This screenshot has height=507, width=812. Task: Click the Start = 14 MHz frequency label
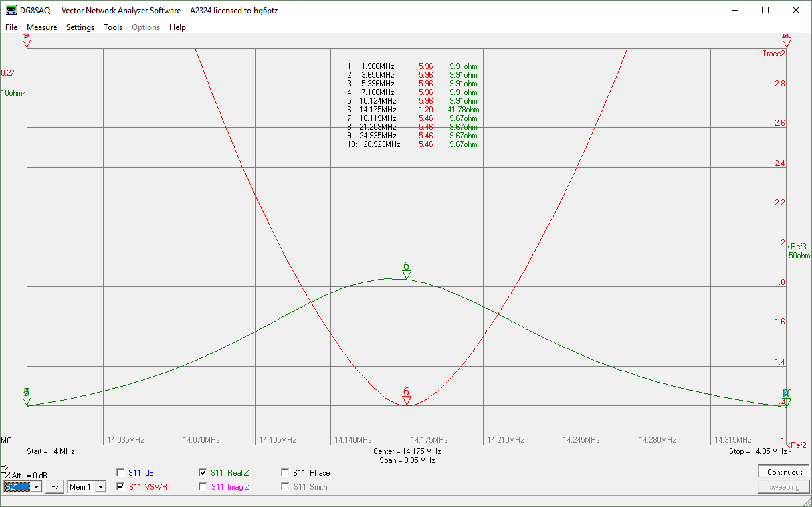click(51, 451)
